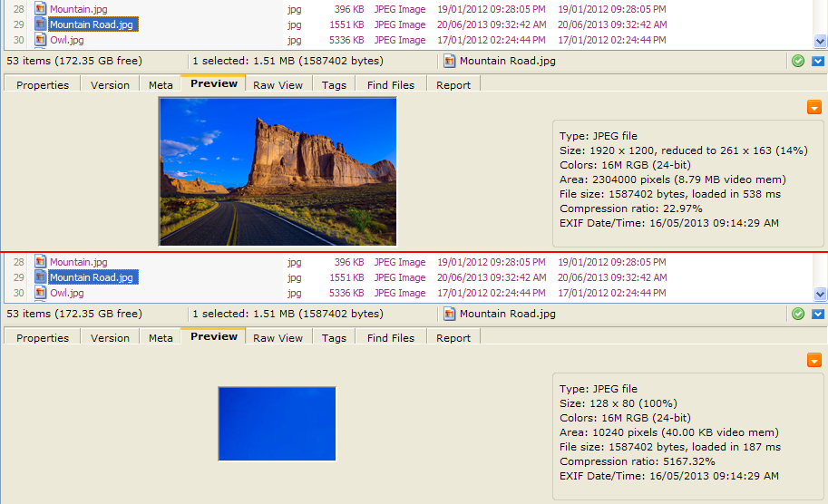Click 'loaded in 187 ms' file size line

[x=670, y=447]
